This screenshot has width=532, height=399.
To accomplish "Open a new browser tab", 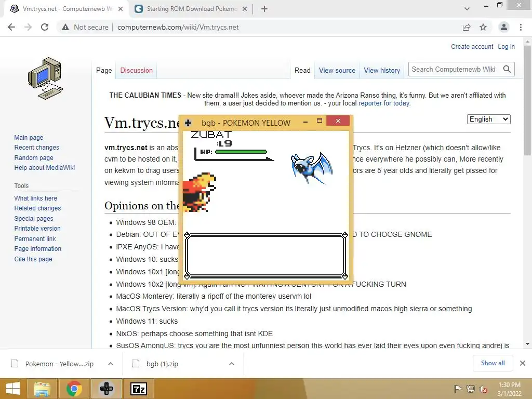I will click(x=264, y=9).
